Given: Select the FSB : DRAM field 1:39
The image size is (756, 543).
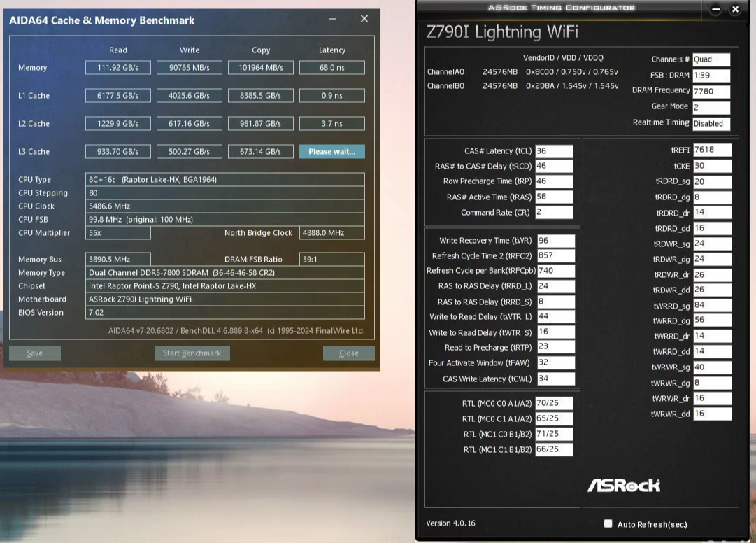Looking at the screenshot, I should [711, 76].
